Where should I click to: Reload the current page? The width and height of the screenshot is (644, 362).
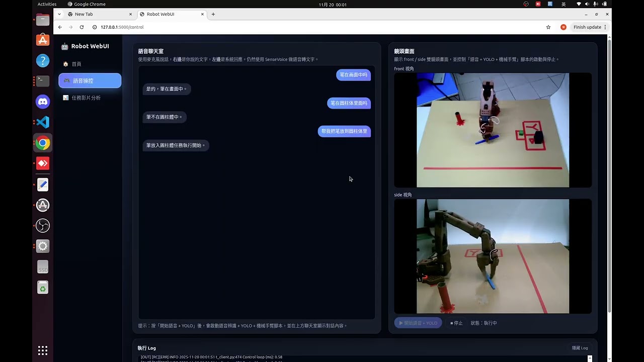click(x=82, y=27)
